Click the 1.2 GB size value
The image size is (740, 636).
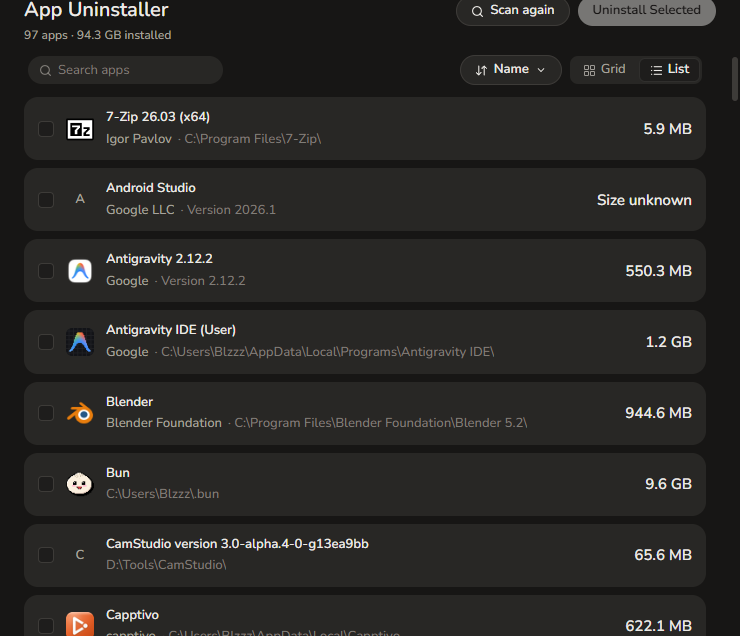click(668, 342)
